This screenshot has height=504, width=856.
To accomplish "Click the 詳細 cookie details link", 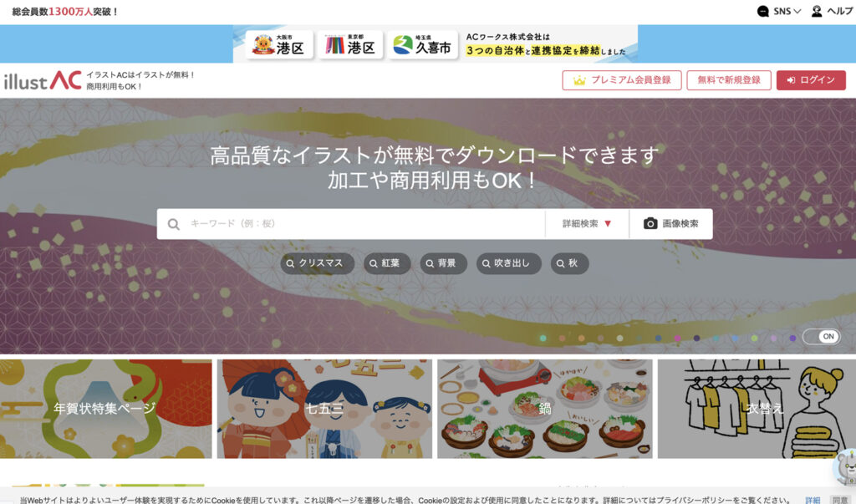I will [x=813, y=500].
